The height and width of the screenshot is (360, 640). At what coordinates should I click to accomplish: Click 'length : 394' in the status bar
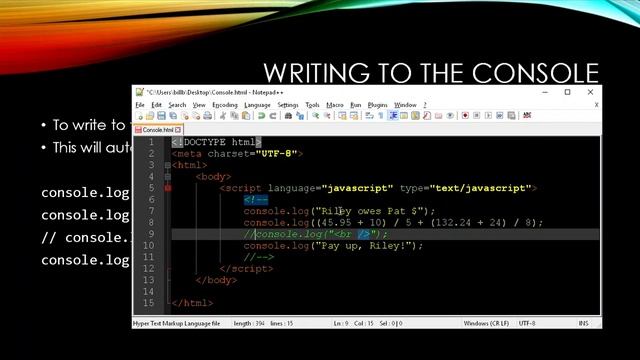(249, 323)
